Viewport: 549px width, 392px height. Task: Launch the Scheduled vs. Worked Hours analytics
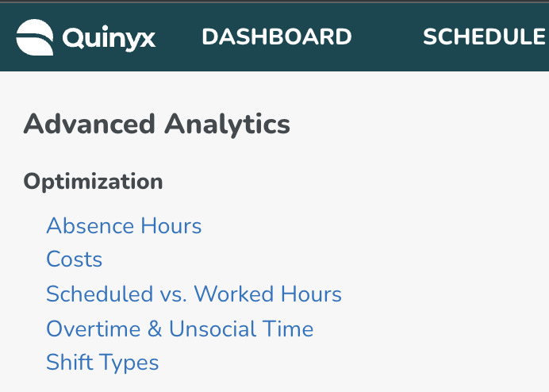coord(194,294)
